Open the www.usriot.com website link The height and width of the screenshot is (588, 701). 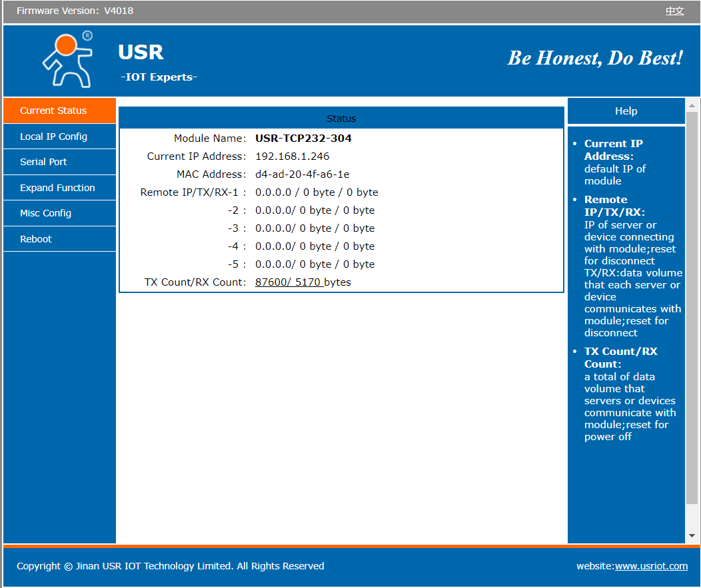click(x=651, y=566)
